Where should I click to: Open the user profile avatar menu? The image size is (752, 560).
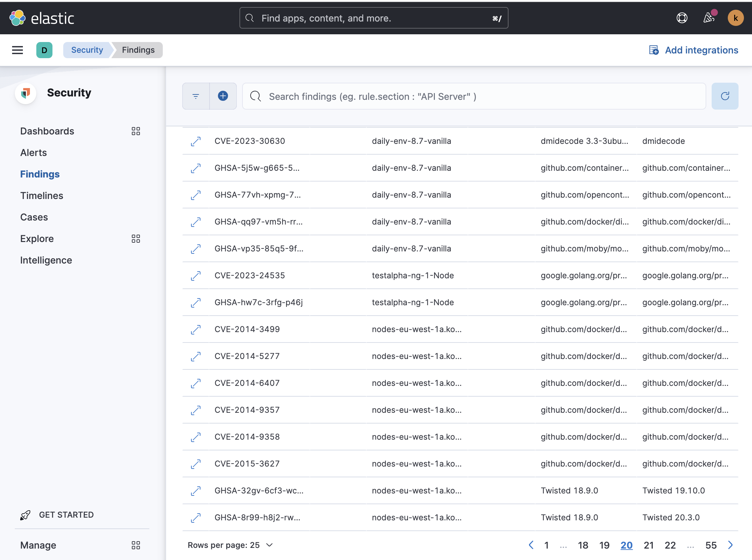[x=736, y=17]
